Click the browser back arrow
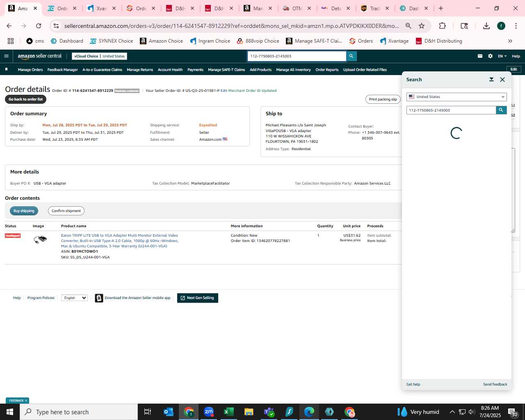The width and height of the screenshot is (525, 420). click(9, 26)
